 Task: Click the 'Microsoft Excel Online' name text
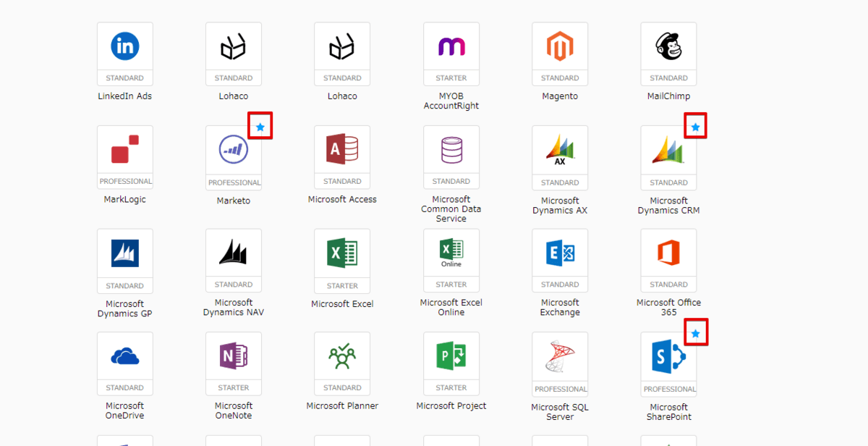(451, 308)
